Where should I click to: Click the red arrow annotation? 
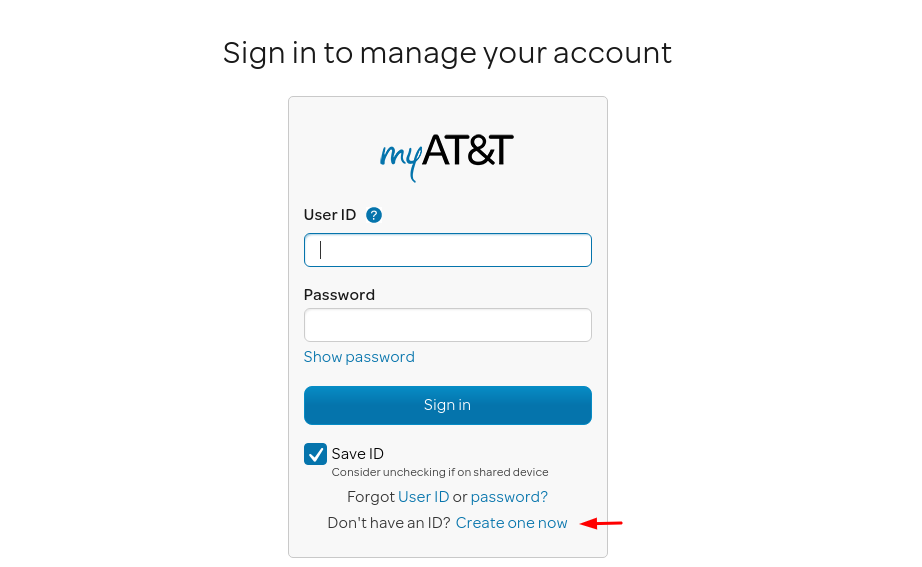(601, 523)
